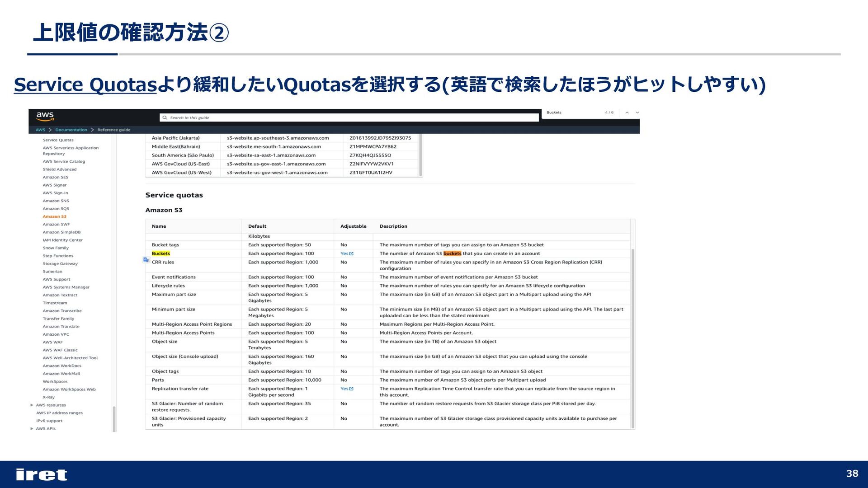Click translate icon beside CRR rules row
The height and width of the screenshot is (488, 868).
point(146,260)
